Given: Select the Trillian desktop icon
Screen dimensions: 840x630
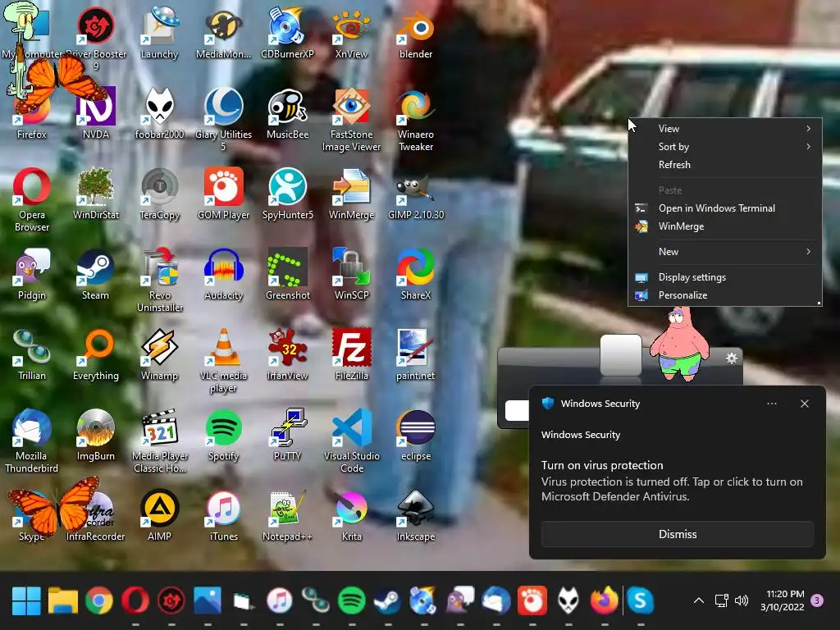Looking at the screenshot, I should (x=32, y=354).
